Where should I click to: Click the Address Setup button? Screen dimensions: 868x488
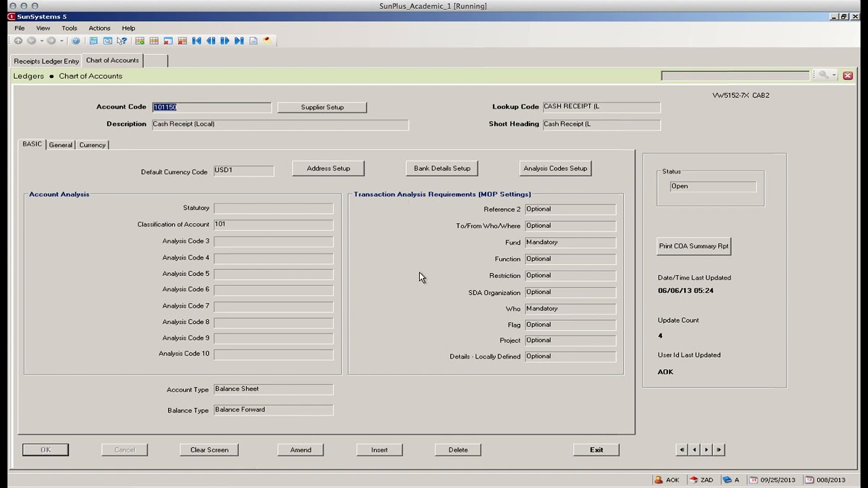click(328, 168)
